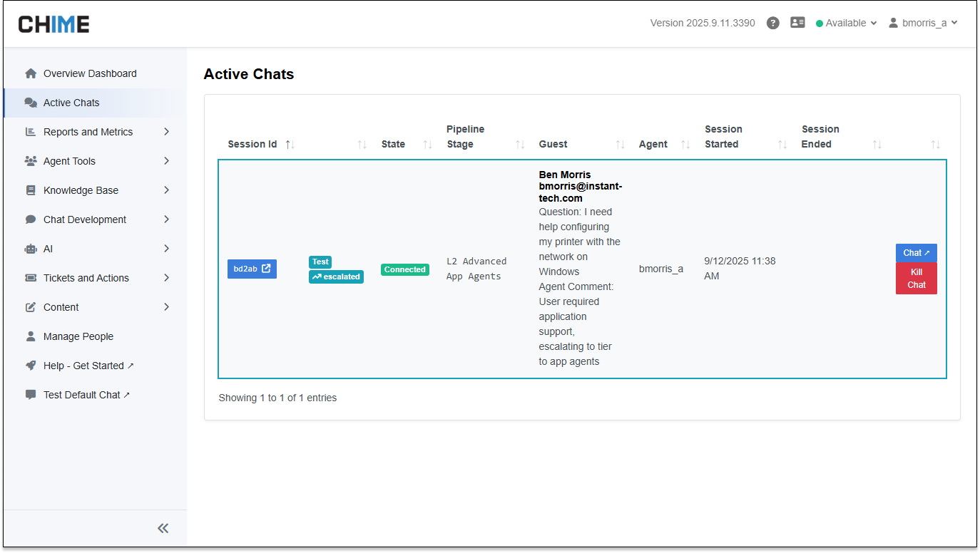Screen dimensions: 980x553
Task: Click guest email bmorris@instant-tech.com
Action: point(581,192)
